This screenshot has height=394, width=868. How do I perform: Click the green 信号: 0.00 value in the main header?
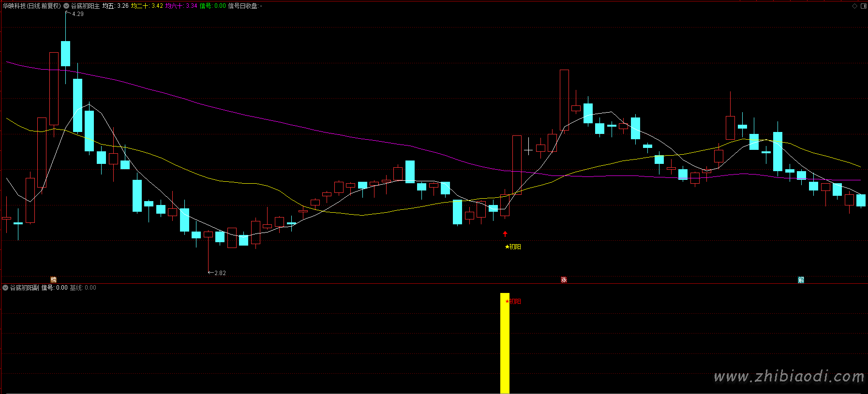(213, 6)
